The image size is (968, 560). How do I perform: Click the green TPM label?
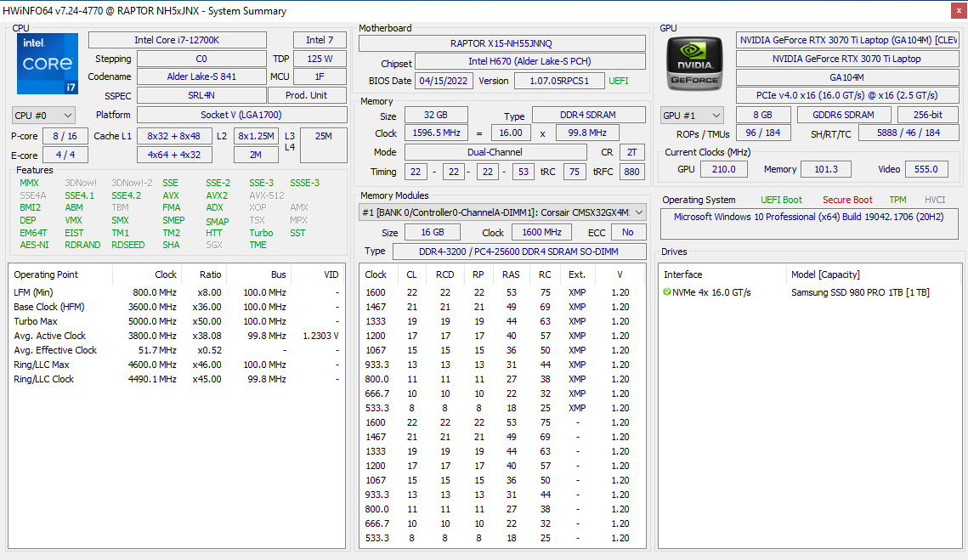click(x=897, y=200)
